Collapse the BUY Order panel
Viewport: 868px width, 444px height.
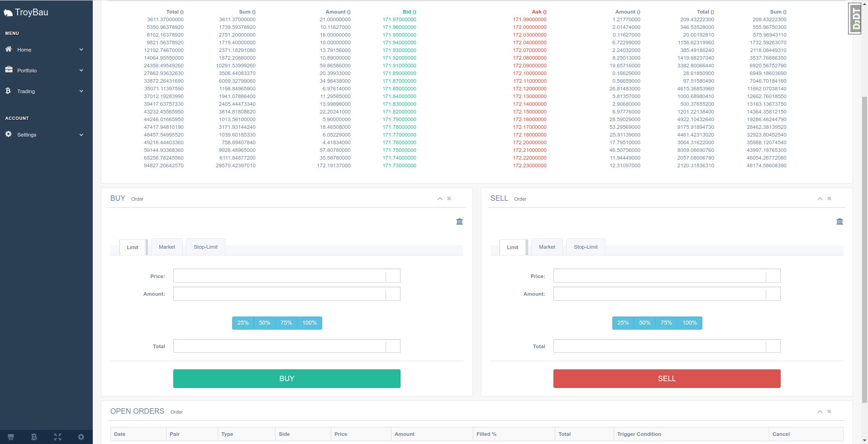coord(440,198)
